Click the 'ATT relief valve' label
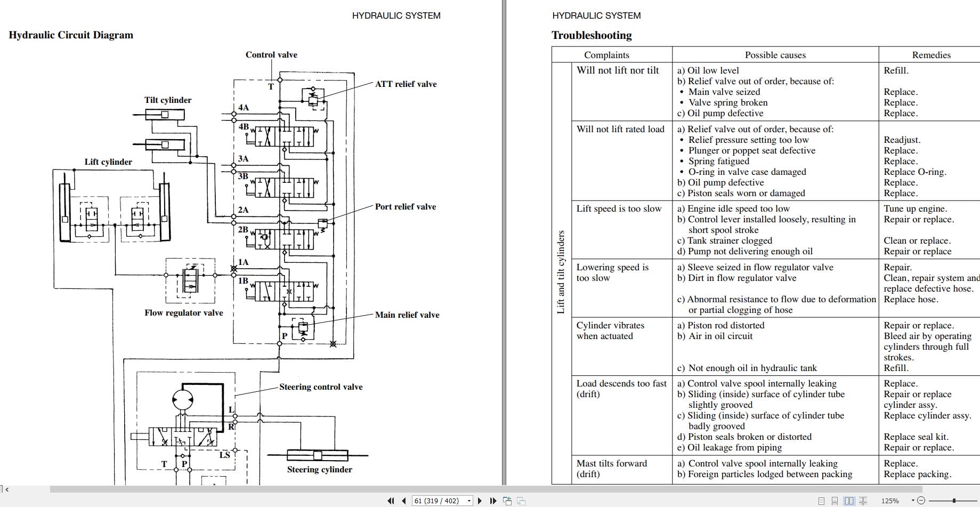 coord(406,84)
